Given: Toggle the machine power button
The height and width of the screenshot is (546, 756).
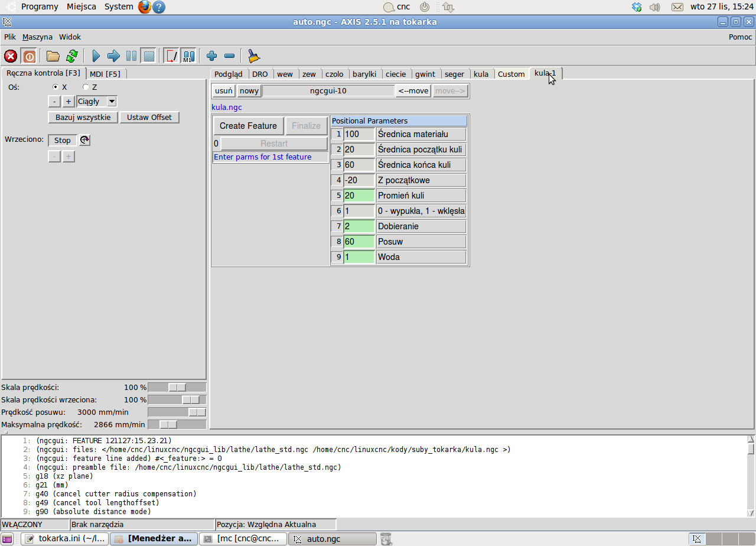Looking at the screenshot, I should pos(29,56).
